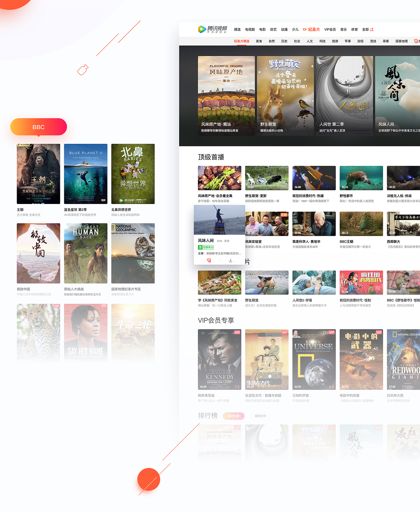
Task: Open the 生活在古代 VIP poster
Action: [267, 359]
